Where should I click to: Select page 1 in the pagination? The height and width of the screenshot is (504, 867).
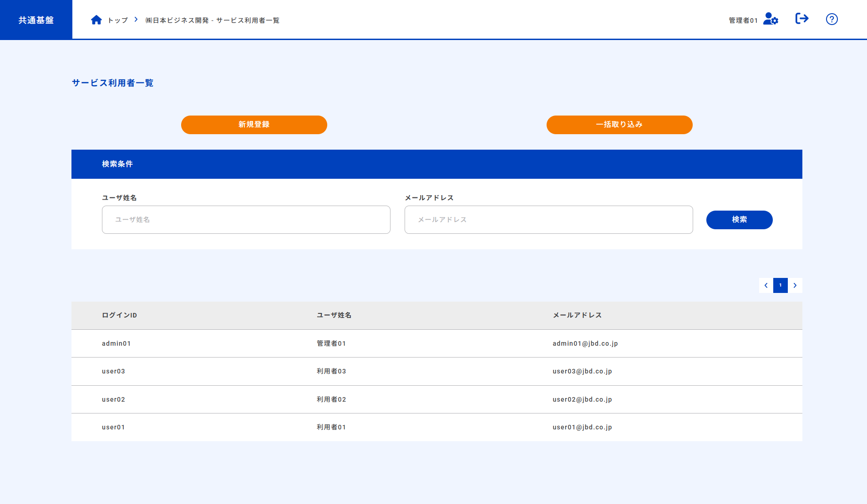click(x=781, y=285)
